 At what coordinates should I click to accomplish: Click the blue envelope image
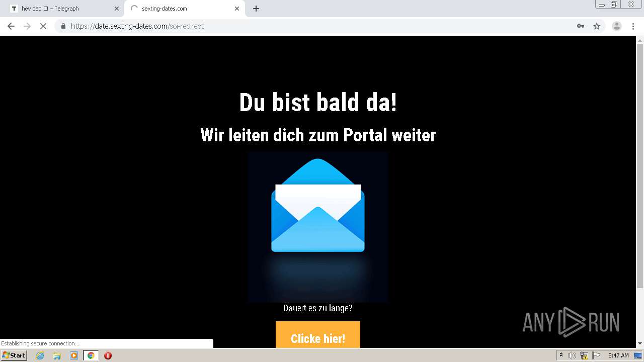(318, 227)
